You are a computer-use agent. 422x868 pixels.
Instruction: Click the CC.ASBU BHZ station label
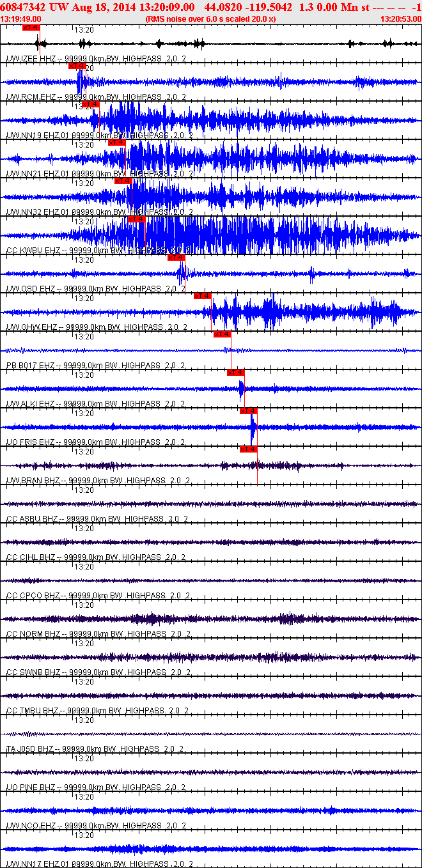coord(33,518)
